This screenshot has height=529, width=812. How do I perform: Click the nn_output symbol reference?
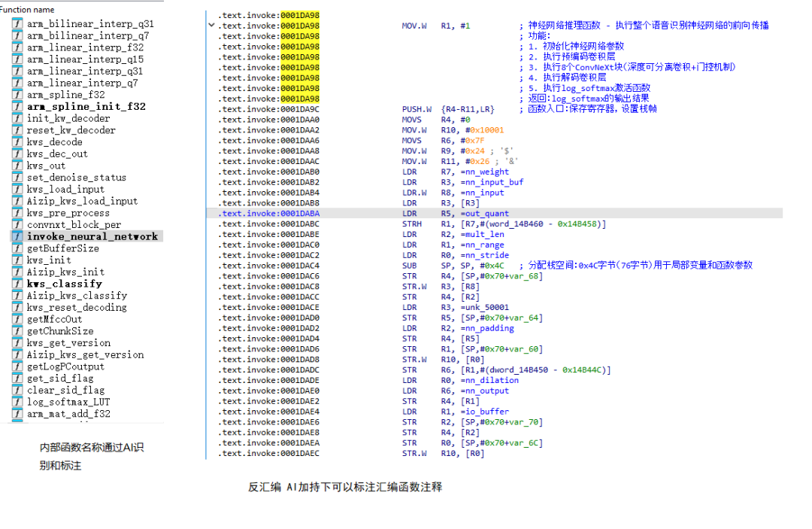[486, 391]
